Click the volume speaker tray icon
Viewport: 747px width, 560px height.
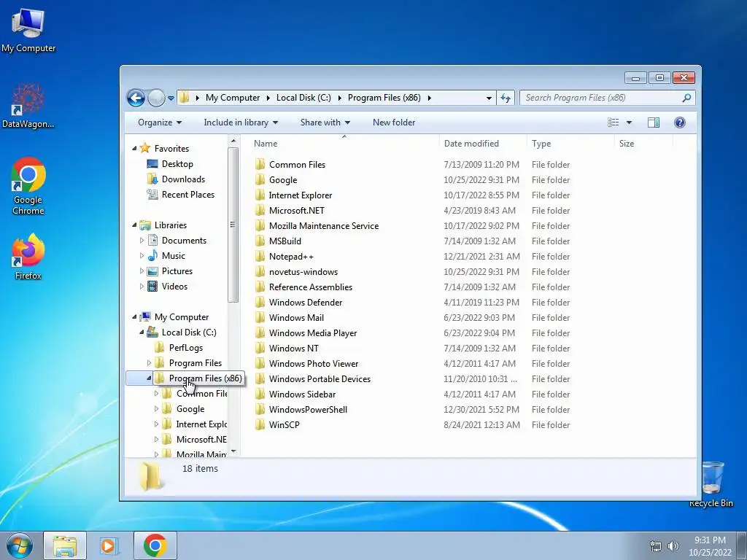(x=673, y=545)
